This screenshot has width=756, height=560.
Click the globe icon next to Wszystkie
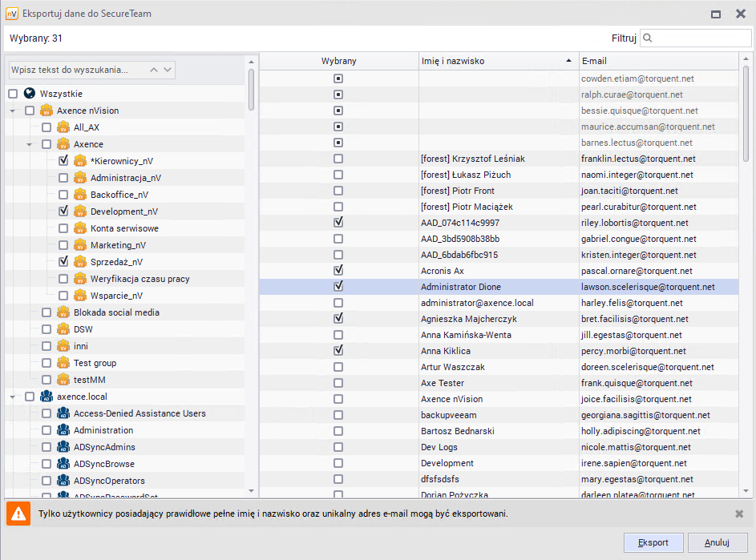pos(30,94)
